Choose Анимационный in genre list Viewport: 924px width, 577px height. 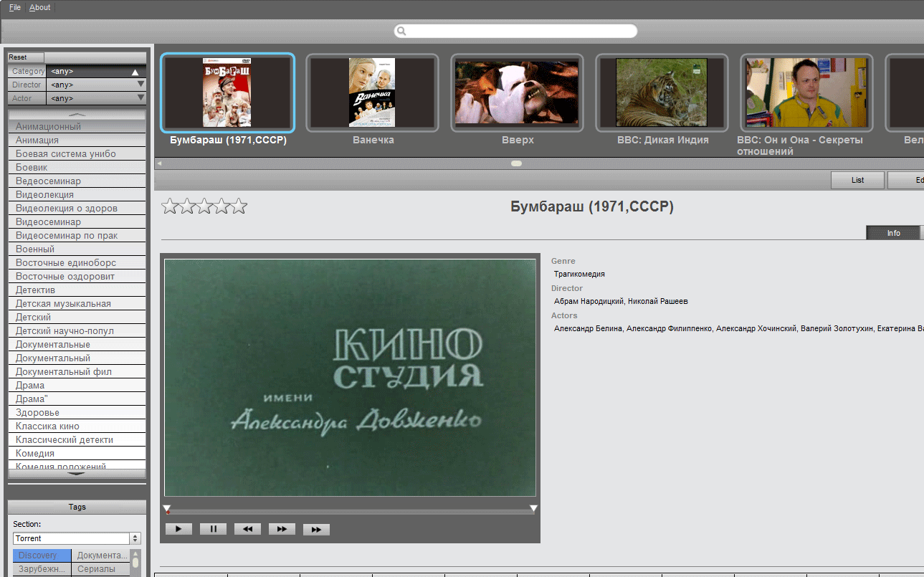(x=77, y=126)
